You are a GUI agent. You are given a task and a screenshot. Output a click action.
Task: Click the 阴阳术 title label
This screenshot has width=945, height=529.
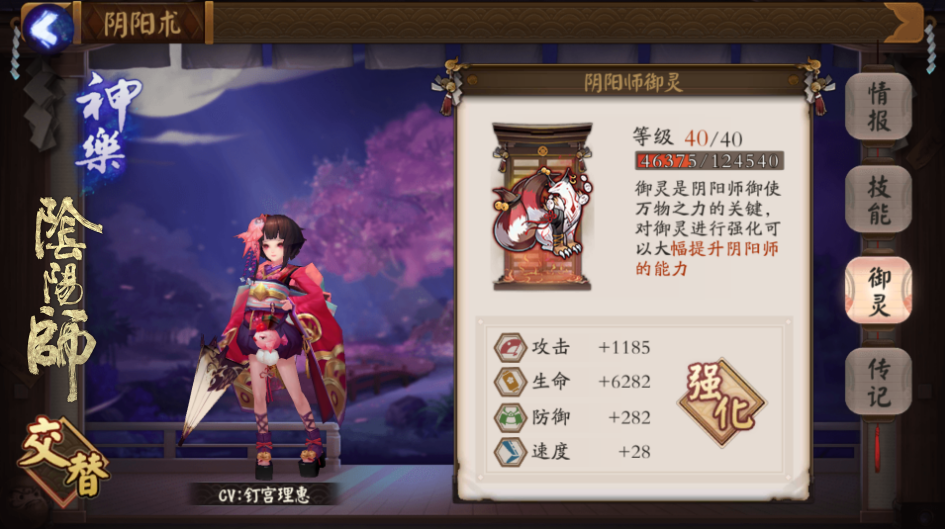(x=142, y=23)
